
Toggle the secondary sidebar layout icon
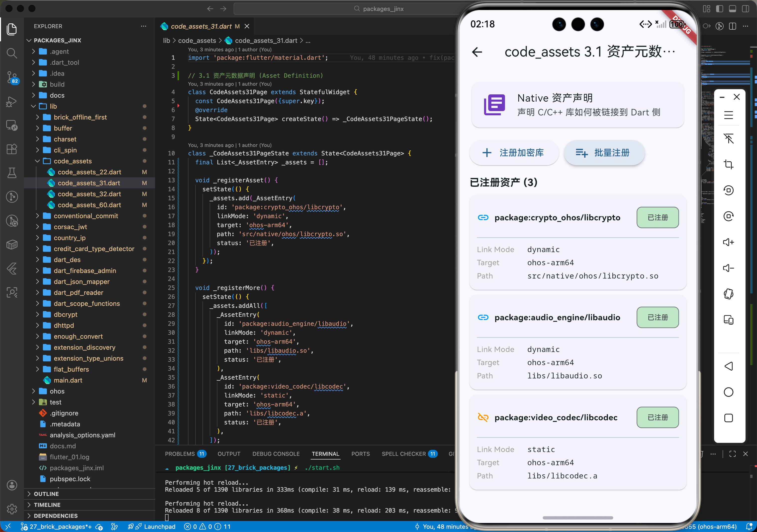pos(745,9)
